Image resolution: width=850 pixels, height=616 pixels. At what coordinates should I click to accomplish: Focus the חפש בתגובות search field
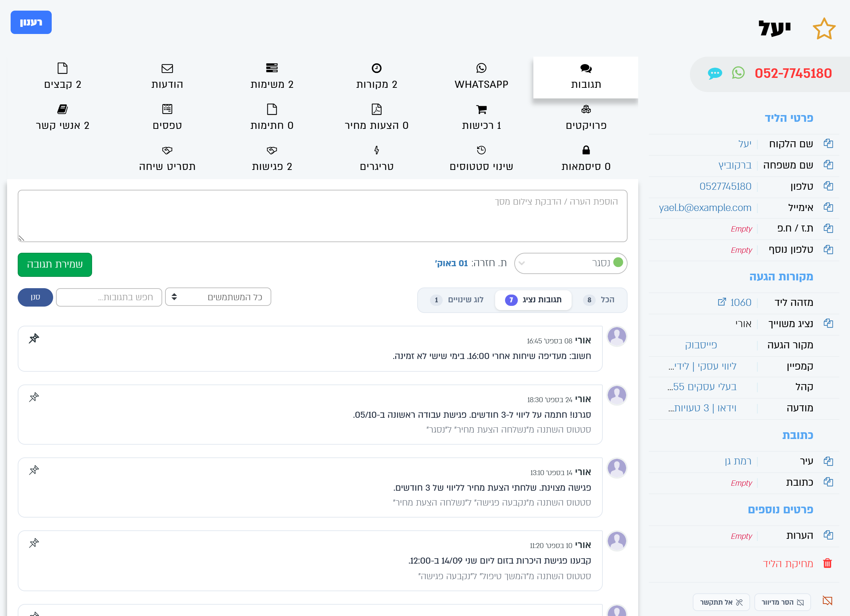point(109,297)
